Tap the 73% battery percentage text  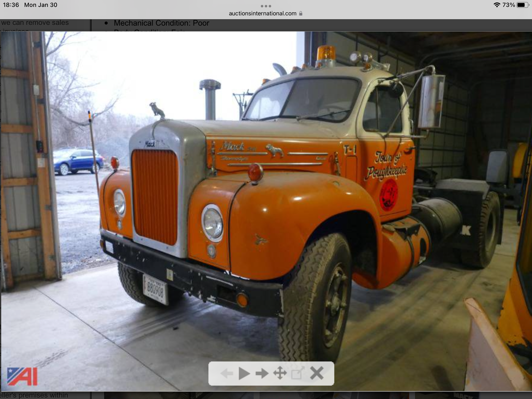509,5
